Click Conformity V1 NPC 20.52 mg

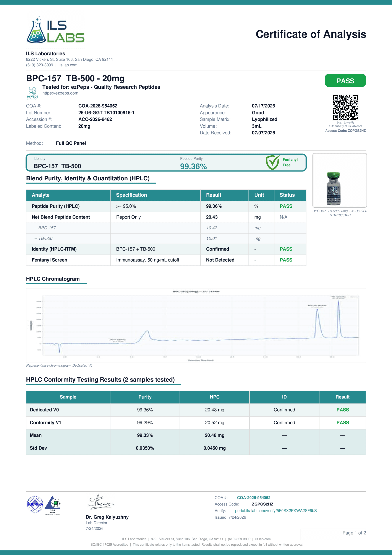click(x=214, y=423)
